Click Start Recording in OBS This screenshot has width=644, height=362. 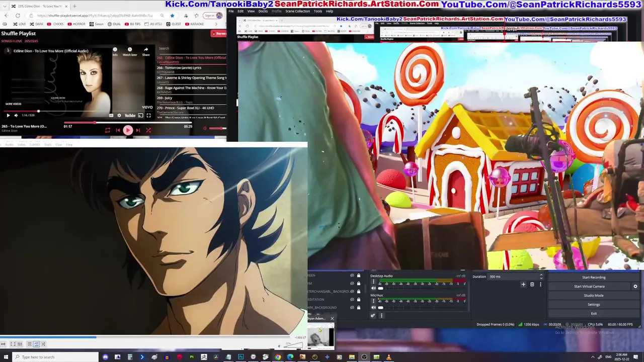[594, 278]
